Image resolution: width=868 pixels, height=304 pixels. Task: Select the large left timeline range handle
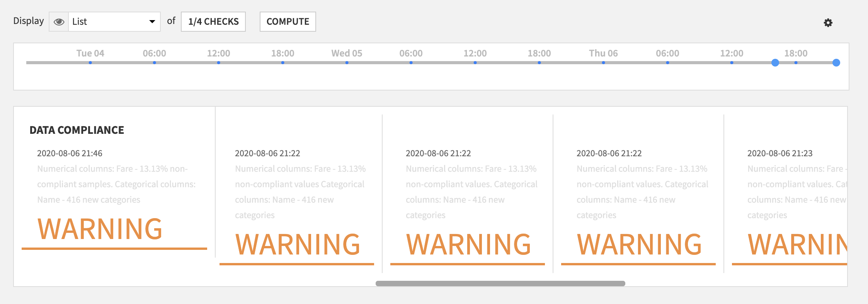pyautogui.click(x=775, y=63)
